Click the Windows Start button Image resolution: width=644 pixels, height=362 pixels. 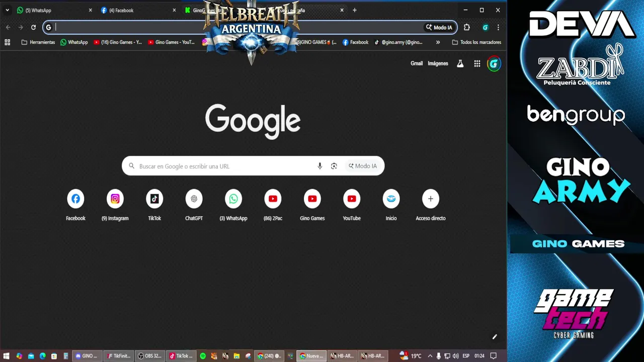click(x=7, y=356)
